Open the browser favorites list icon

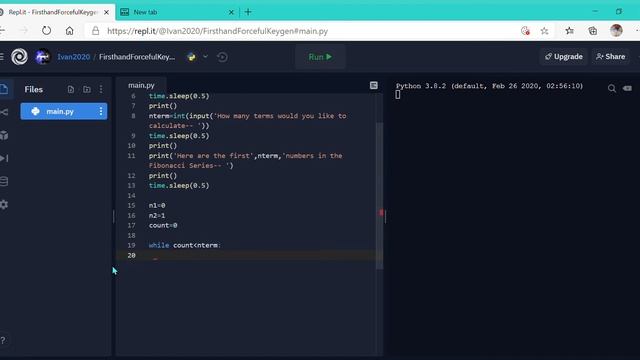(569, 31)
